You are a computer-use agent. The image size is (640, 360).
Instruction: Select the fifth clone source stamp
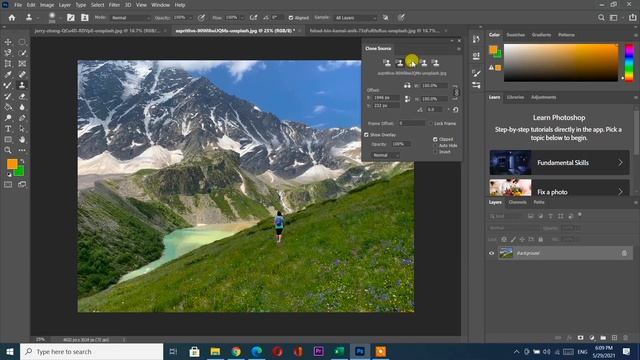(436, 63)
